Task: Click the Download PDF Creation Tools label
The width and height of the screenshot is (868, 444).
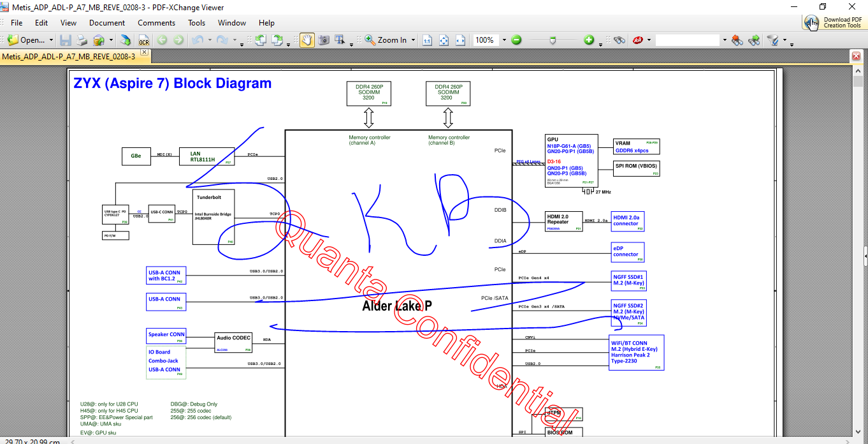Action: (x=843, y=22)
